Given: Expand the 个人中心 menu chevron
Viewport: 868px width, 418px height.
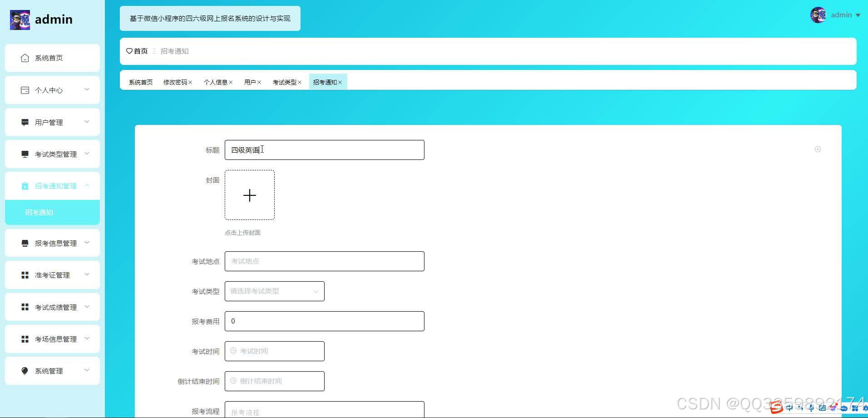Looking at the screenshot, I should pyautogui.click(x=87, y=90).
